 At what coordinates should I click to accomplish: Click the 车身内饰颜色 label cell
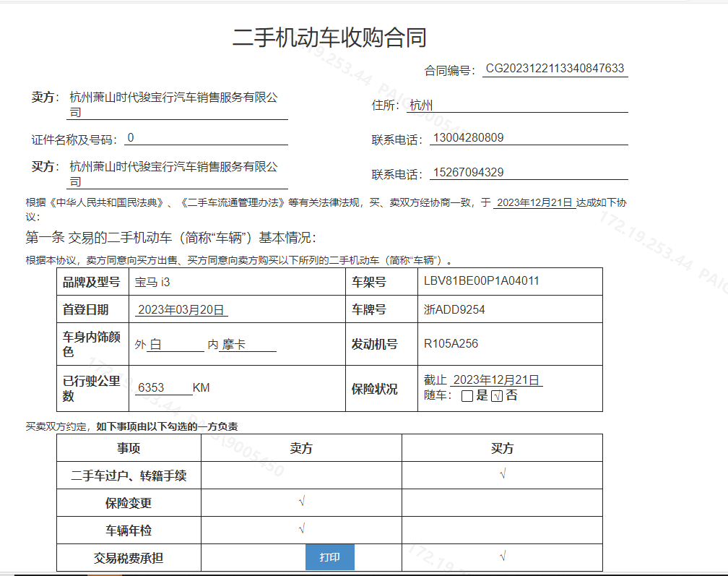tap(93, 344)
